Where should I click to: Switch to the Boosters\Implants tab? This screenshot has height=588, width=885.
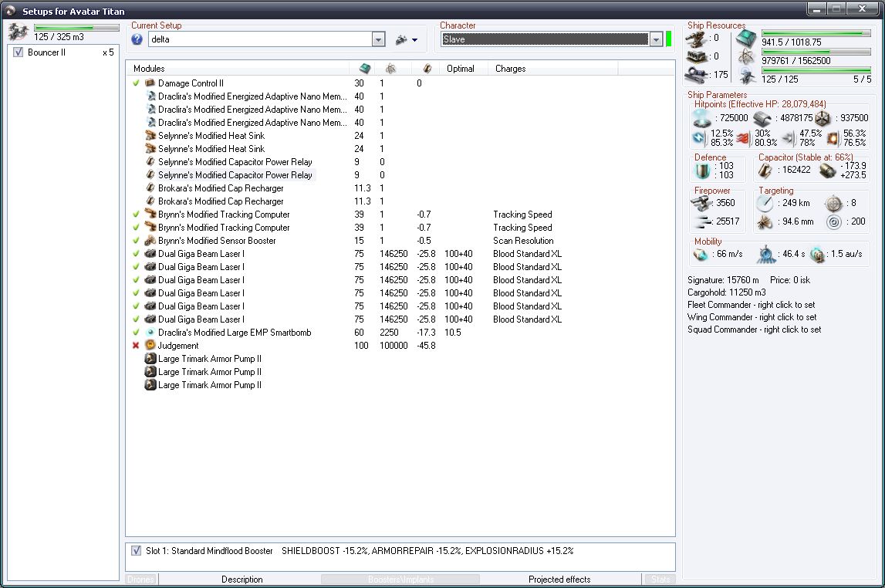[x=400, y=580]
